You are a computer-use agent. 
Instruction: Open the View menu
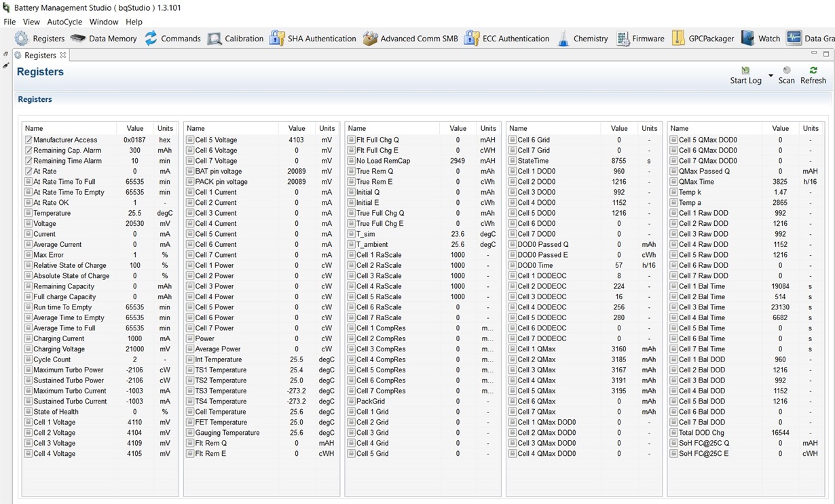[31, 22]
